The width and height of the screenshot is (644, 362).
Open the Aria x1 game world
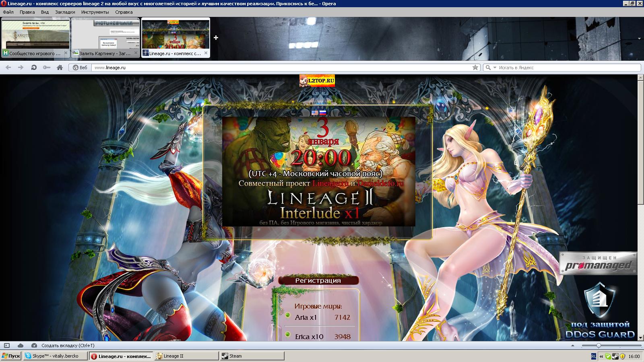[x=306, y=317]
